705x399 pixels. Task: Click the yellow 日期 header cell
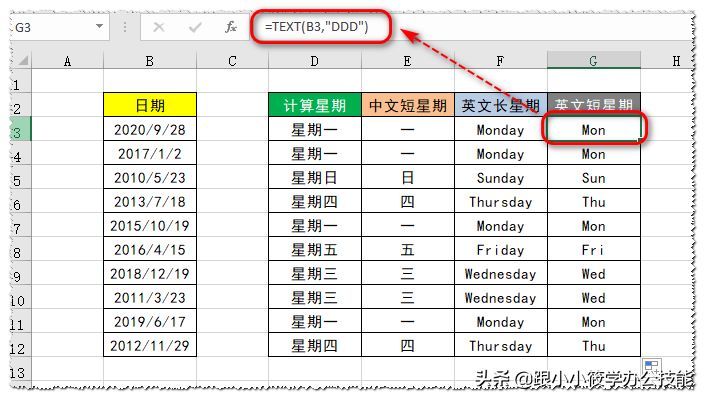150,105
